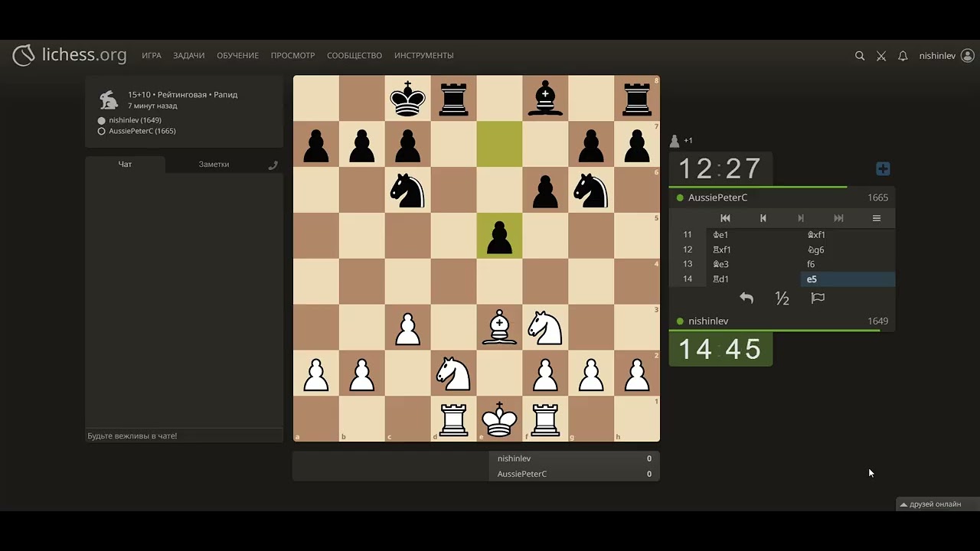980x551 pixels.
Task: Jump to first move button
Action: tap(725, 218)
